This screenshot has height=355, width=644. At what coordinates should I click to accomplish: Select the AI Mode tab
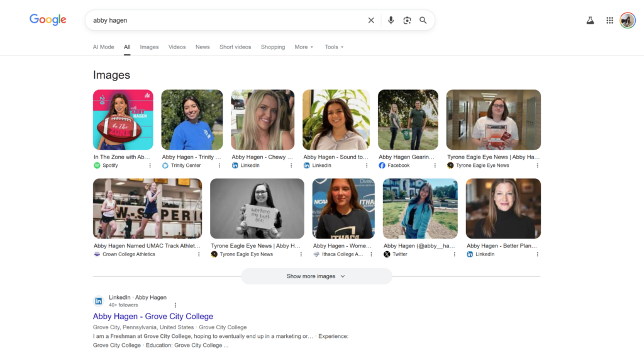tap(103, 47)
